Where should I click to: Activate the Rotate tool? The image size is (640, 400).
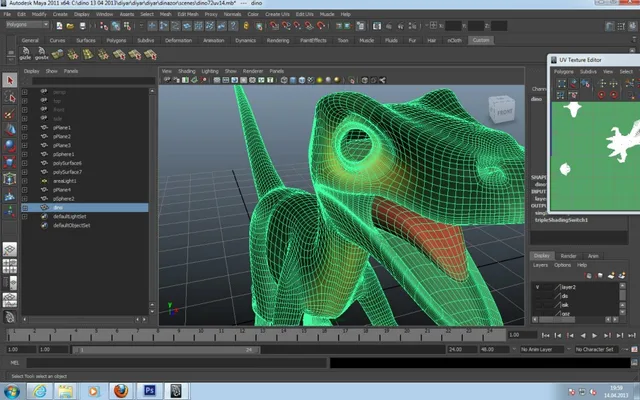click(10, 146)
